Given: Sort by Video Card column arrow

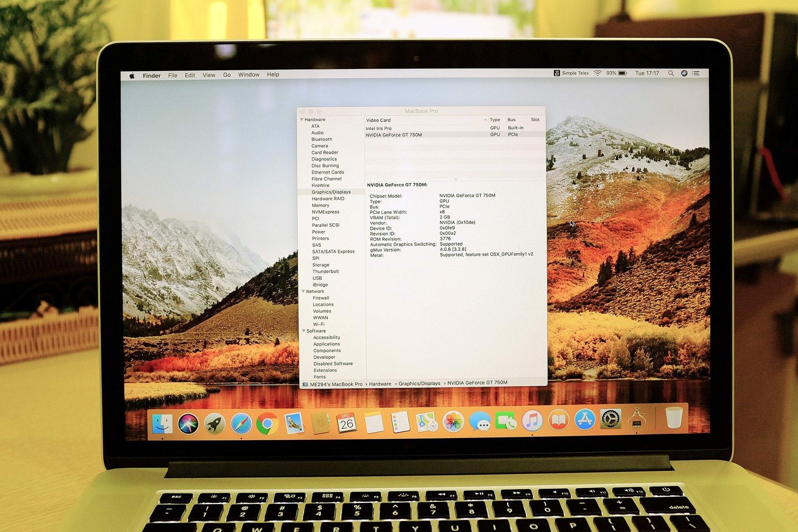Looking at the screenshot, I should [485, 120].
